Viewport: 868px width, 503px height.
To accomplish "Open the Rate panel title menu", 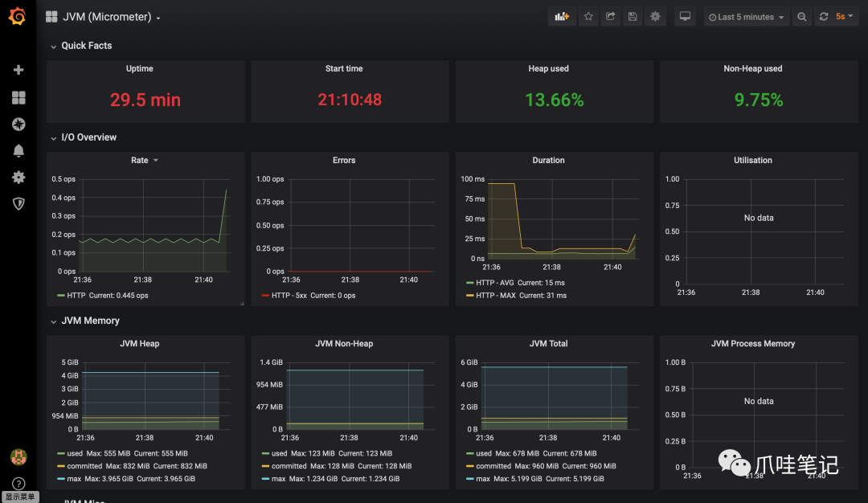I will click(x=145, y=160).
